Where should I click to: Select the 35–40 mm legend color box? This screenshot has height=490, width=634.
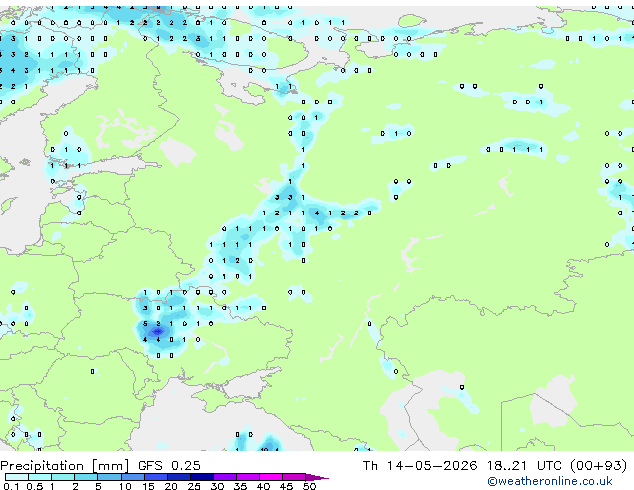tap(247, 477)
